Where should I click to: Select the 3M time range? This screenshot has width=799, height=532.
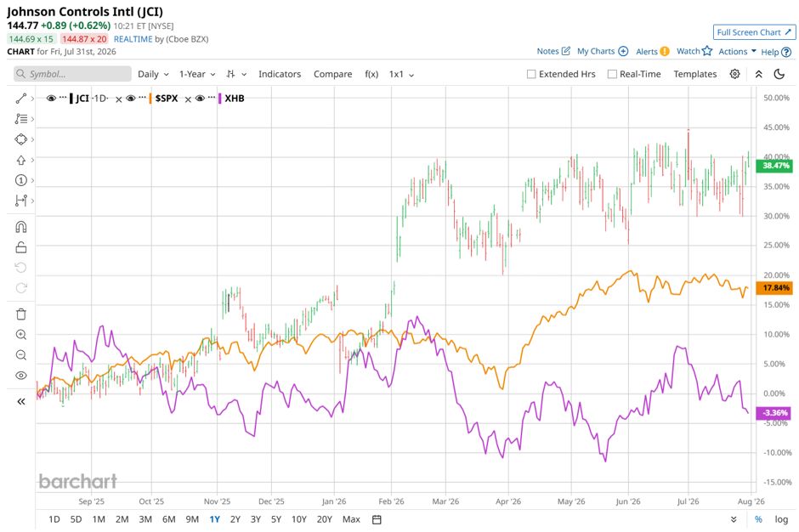coord(145,519)
